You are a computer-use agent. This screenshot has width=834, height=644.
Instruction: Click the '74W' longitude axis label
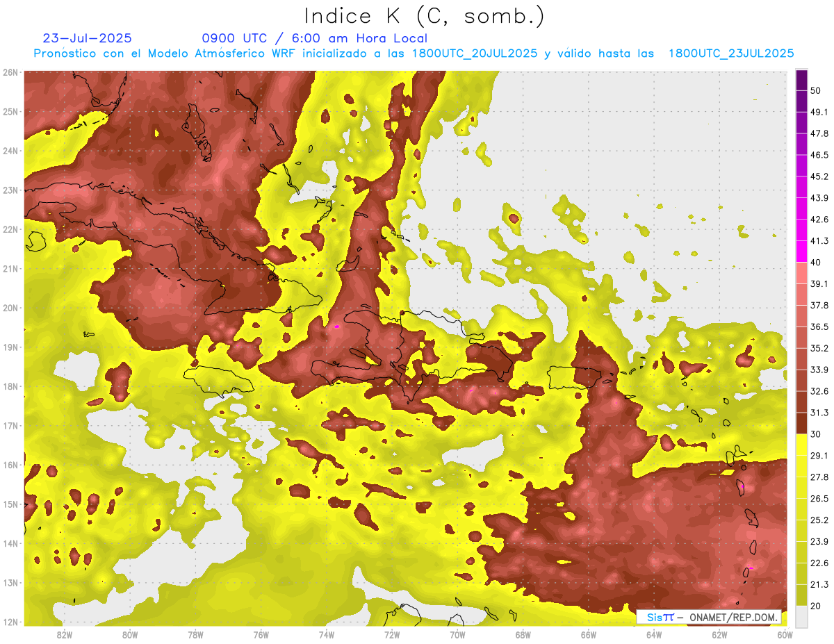[x=326, y=634]
